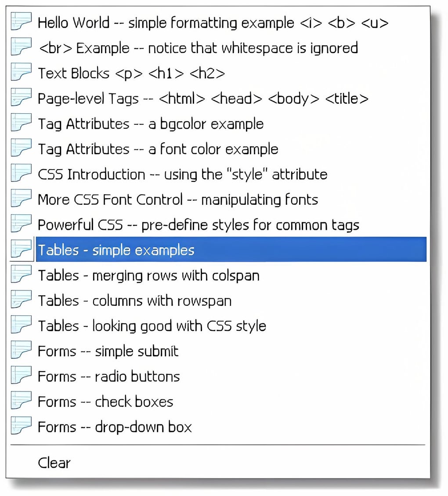Screen dimensions: 448x496
Task: Click Clear at the menu bottom
Action: pyautogui.click(x=54, y=463)
